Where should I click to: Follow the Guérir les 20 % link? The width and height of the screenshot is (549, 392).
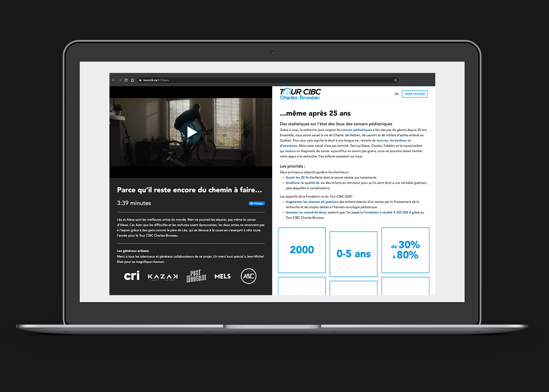pyautogui.click(x=297, y=178)
